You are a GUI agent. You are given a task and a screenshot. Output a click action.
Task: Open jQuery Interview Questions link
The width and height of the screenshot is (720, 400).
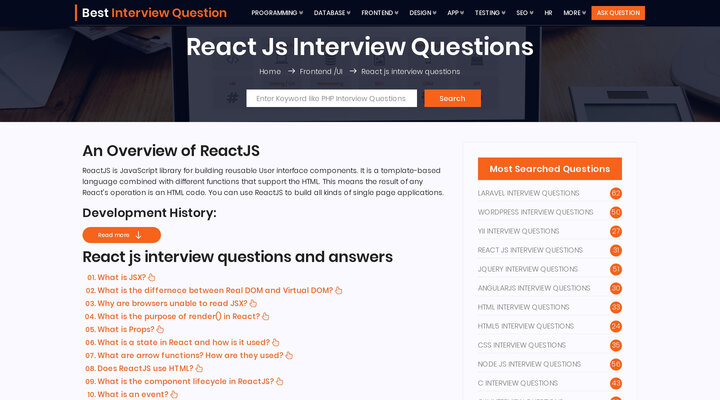pyautogui.click(x=528, y=269)
